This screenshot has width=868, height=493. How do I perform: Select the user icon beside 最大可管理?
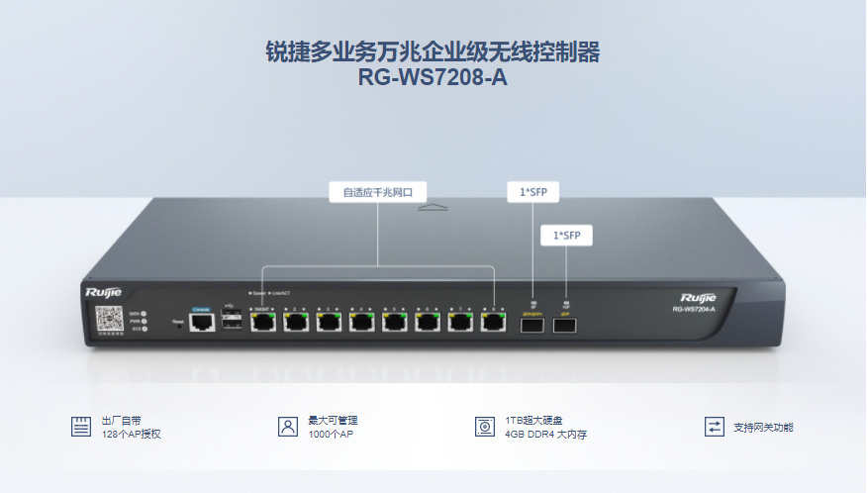(x=288, y=427)
